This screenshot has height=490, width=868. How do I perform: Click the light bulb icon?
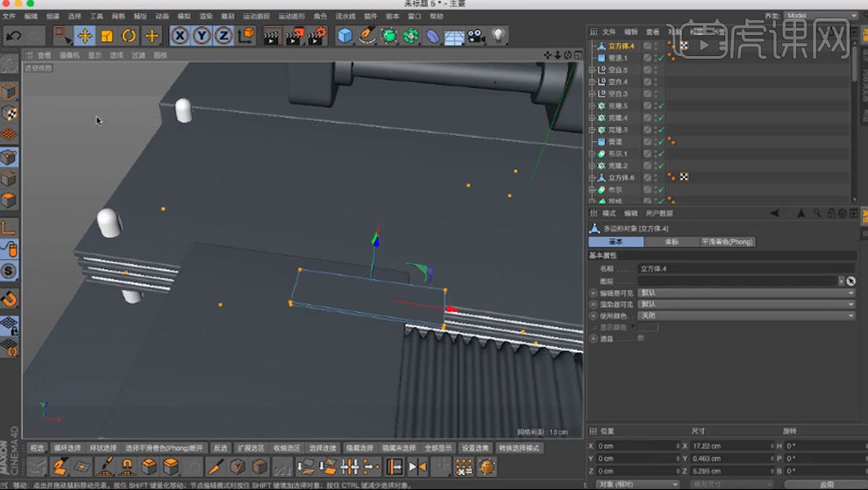point(498,36)
